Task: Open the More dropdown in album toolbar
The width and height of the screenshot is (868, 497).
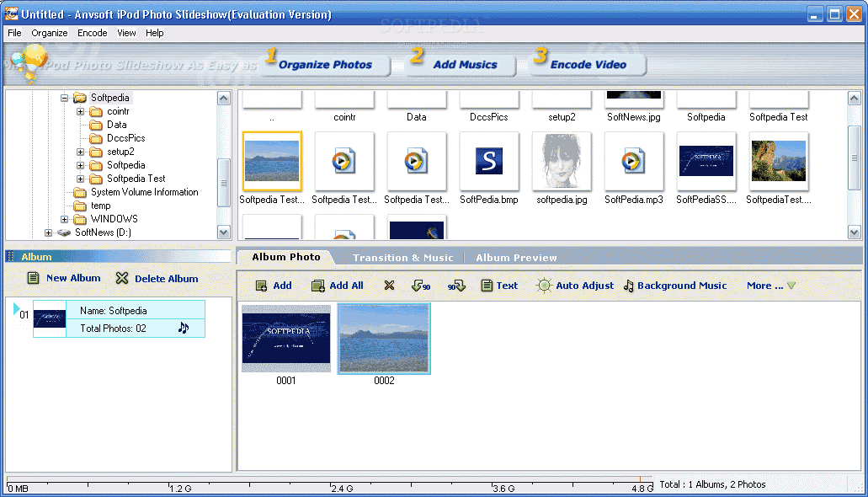Action: click(770, 286)
